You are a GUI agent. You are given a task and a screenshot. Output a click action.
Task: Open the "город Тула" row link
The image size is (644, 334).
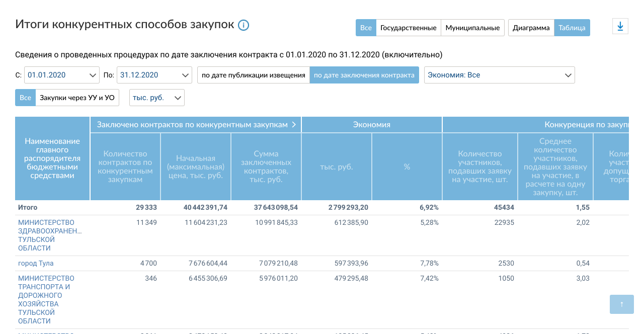pyautogui.click(x=36, y=263)
